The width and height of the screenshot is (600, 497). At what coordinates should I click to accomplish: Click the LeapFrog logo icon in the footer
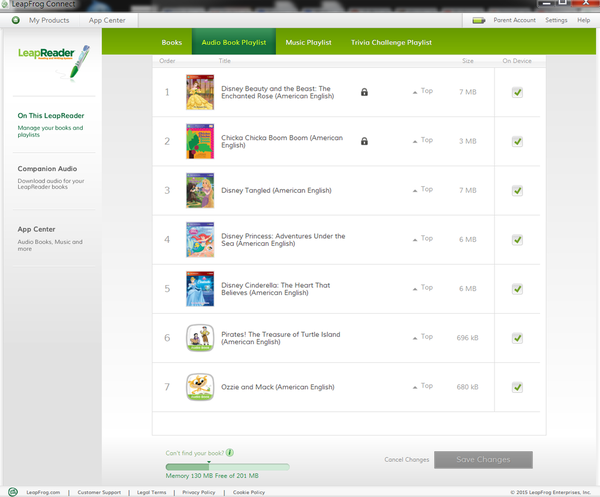[x=13, y=492]
